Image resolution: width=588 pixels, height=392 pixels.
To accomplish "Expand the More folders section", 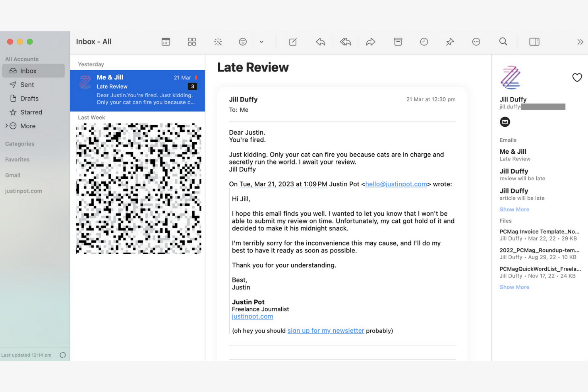I will pyautogui.click(x=27, y=126).
